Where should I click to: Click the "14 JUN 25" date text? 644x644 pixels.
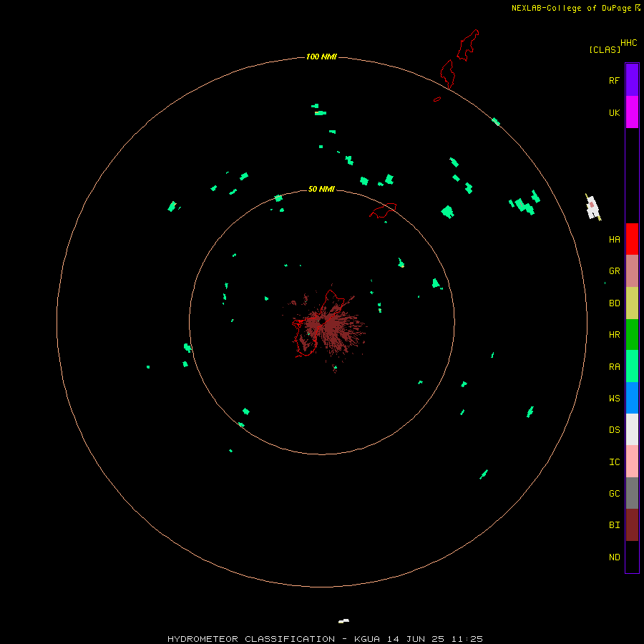click(415, 639)
